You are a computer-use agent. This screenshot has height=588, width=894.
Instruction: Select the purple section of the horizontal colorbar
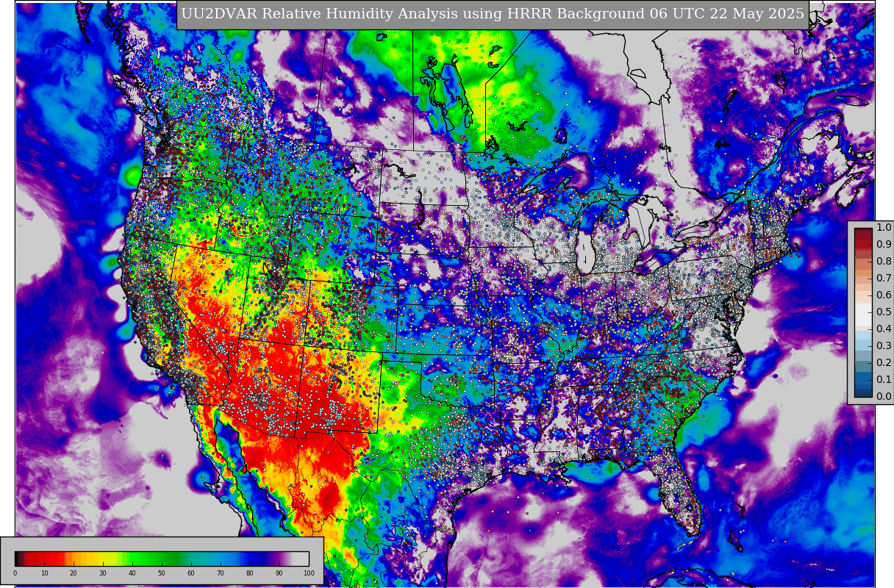point(279,558)
